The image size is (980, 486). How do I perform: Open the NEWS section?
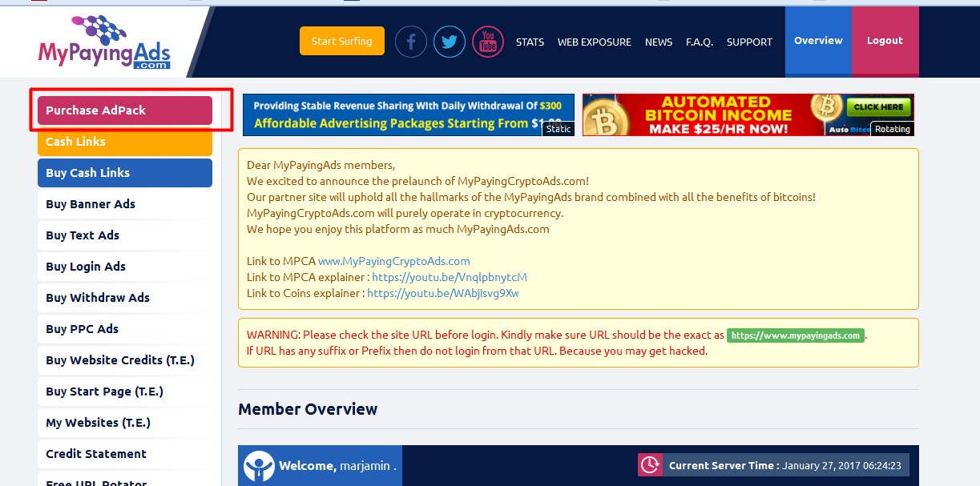(659, 42)
